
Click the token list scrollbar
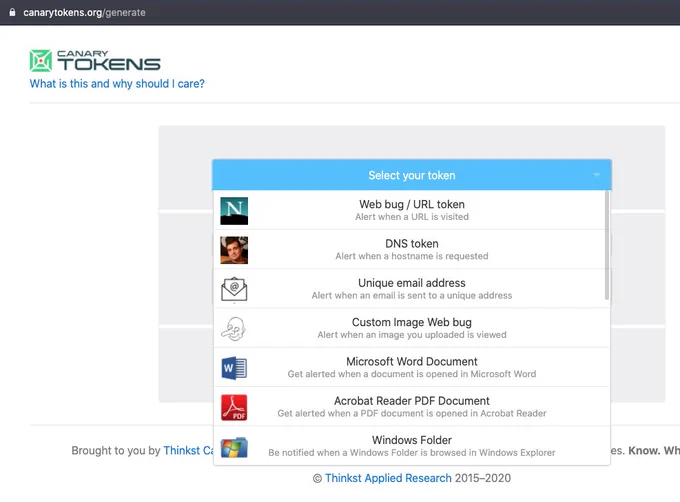tap(607, 245)
